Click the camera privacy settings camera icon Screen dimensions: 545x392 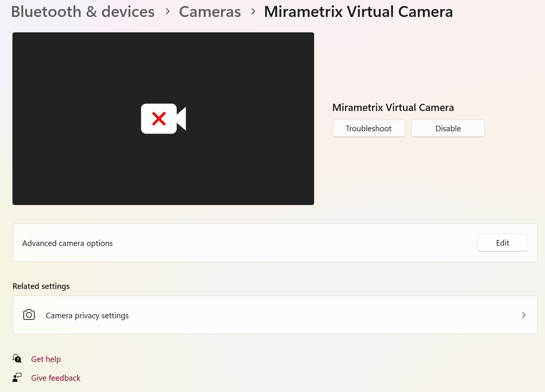(x=29, y=315)
